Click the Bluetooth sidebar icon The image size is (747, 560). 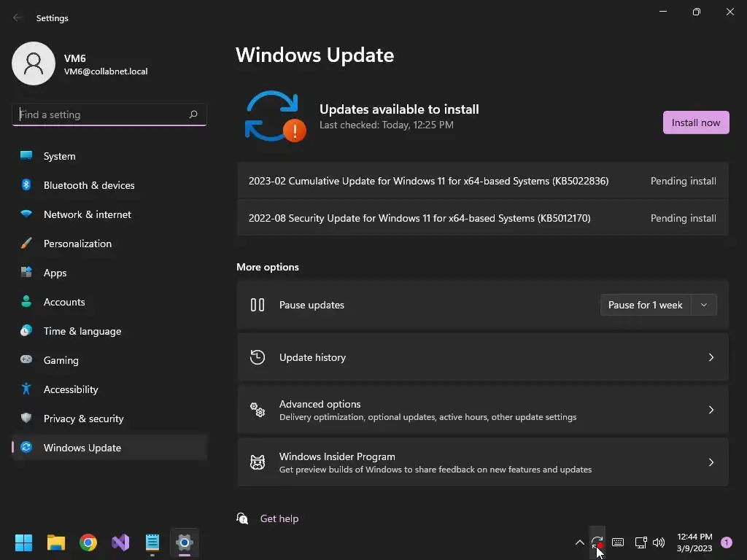tap(26, 184)
